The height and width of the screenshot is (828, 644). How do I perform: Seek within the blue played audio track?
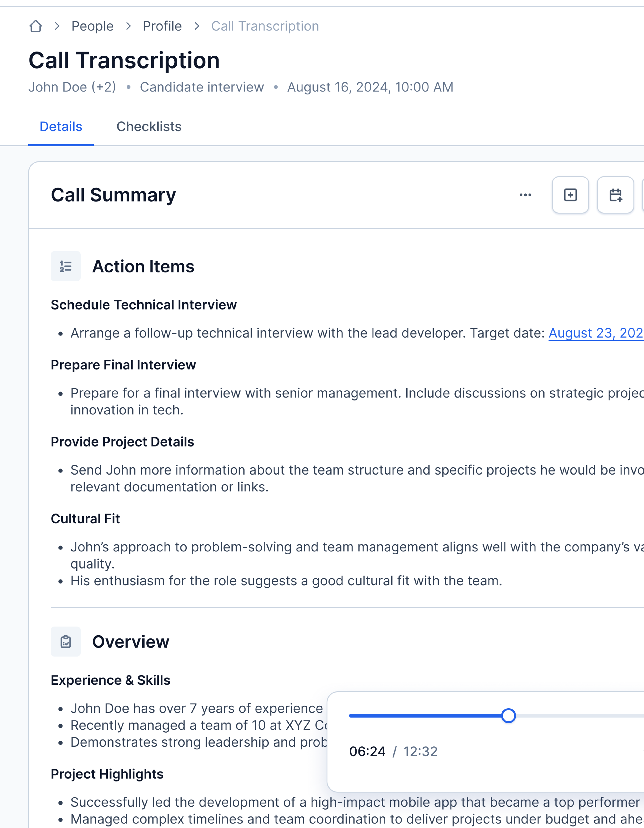425,715
